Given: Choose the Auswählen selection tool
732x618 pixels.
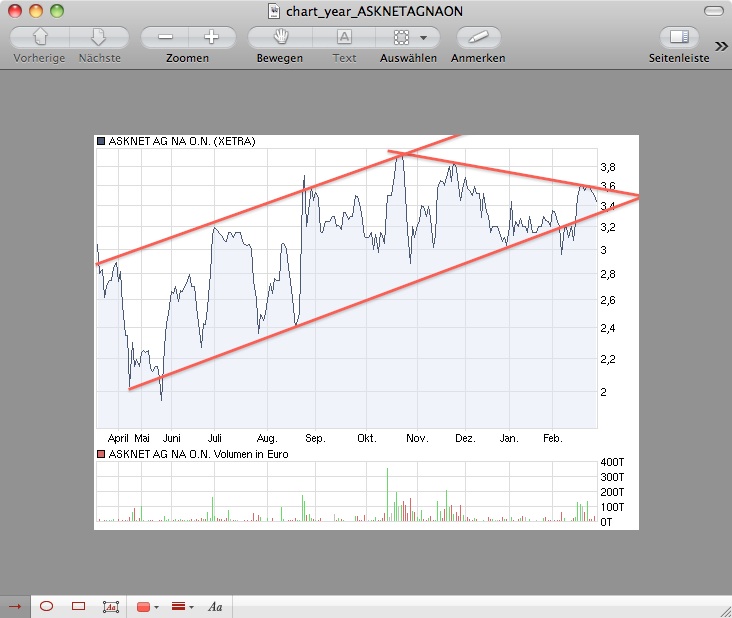Looking at the screenshot, I should click(401, 37).
